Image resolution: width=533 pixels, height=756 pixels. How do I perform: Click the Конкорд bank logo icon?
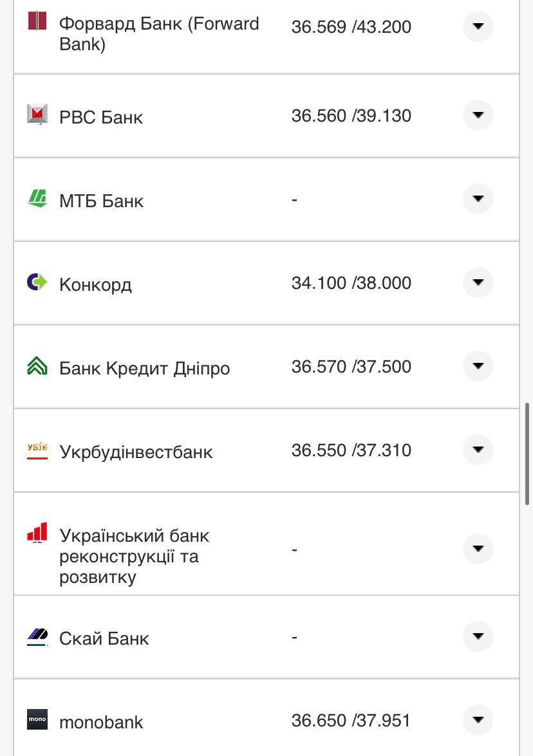click(37, 281)
